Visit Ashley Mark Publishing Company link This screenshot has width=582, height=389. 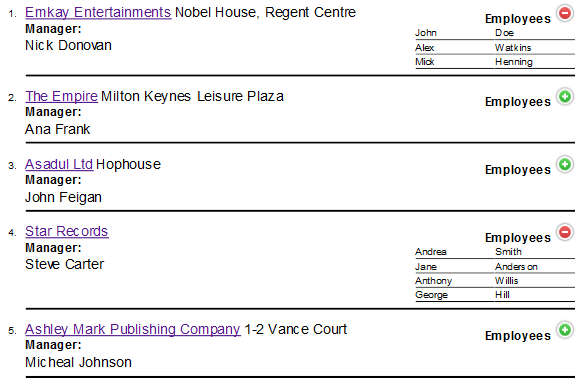pyautogui.click(x=133, y=329)
